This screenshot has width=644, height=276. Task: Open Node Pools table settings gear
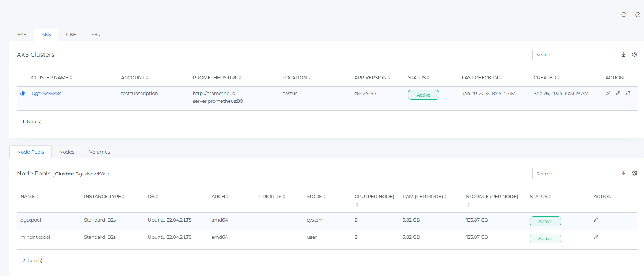point(635,173)
